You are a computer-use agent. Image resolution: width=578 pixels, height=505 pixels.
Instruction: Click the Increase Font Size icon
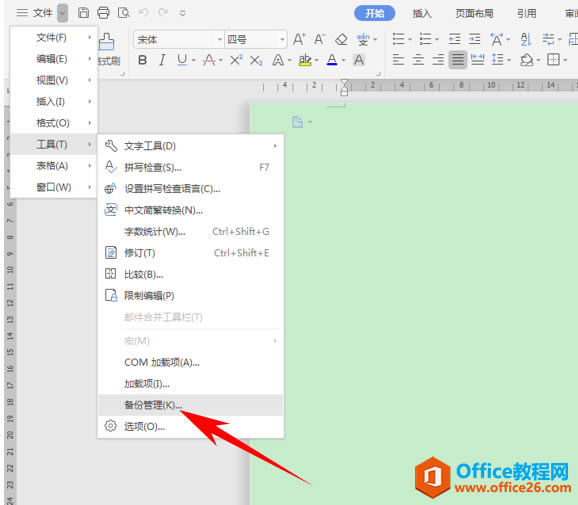[299, 39]
